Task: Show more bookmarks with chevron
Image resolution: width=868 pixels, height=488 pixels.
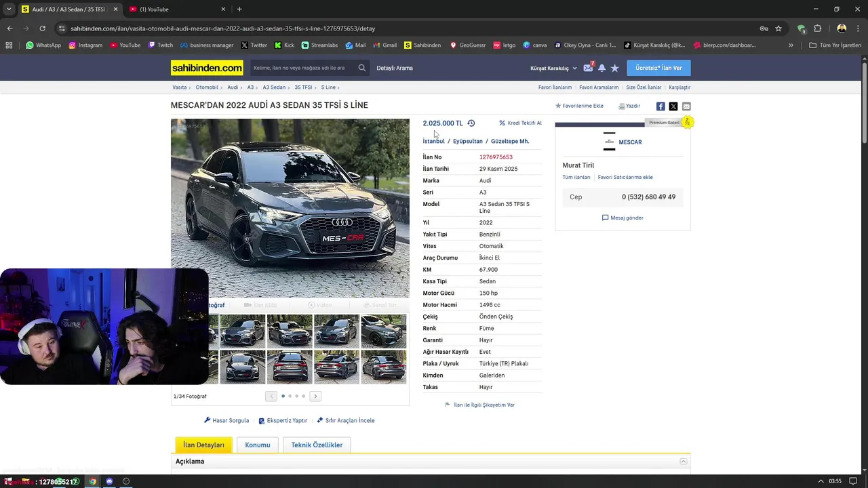Action: click(791, 45)
